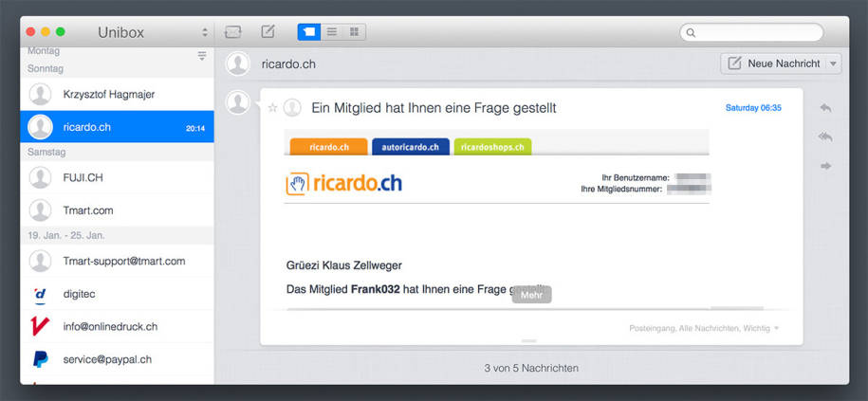Click the mailbox toggle icon in toolbar
The width and height of the screenshot is (868, 401).
(x=233, y=32)
